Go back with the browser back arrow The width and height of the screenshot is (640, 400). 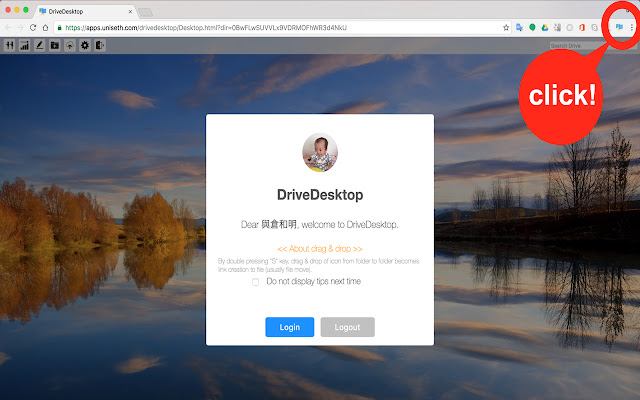pyautogui.click(x=8, y=28)
